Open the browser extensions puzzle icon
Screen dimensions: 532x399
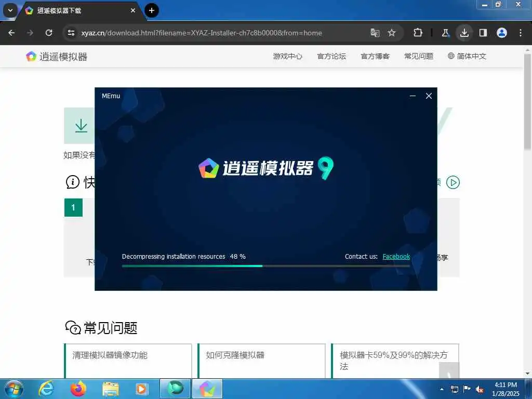tap(418, 33)
